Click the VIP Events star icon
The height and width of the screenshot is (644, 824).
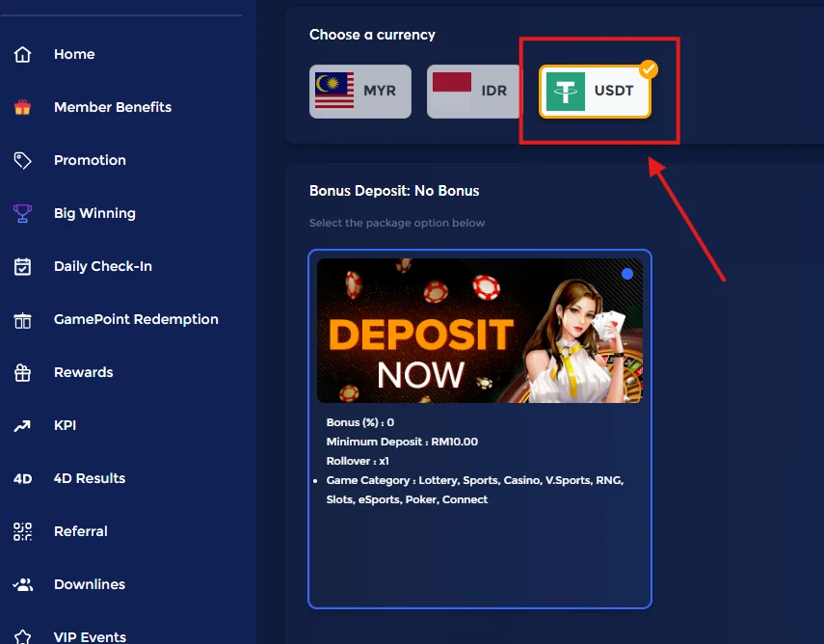22,637
